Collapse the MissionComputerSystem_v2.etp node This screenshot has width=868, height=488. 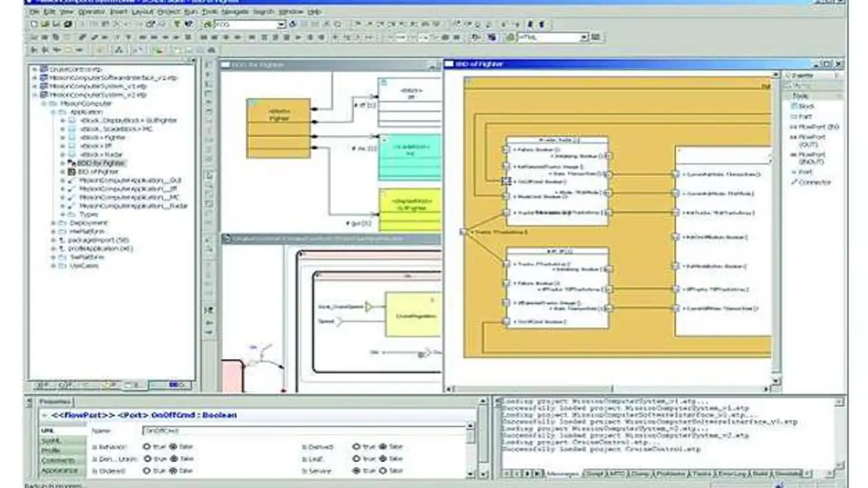pyautogui.click(x=34, y=95)
